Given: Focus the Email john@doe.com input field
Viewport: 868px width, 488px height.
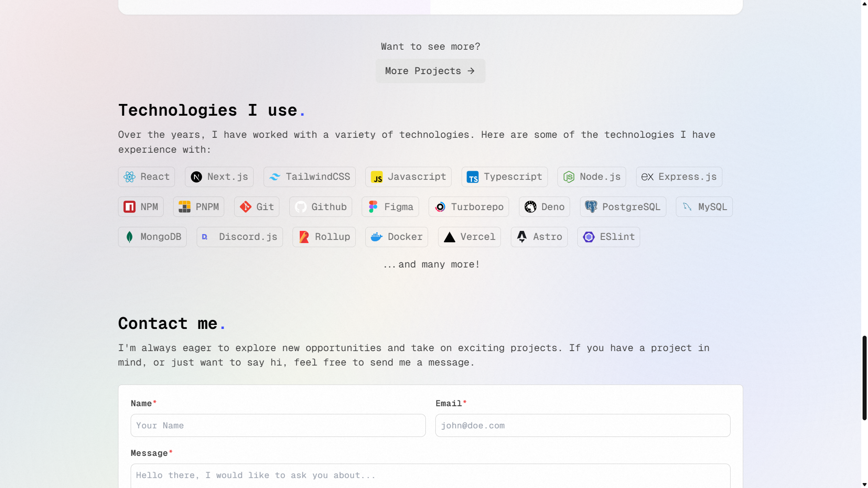Looking at the screenshot, I should (583, 426).
